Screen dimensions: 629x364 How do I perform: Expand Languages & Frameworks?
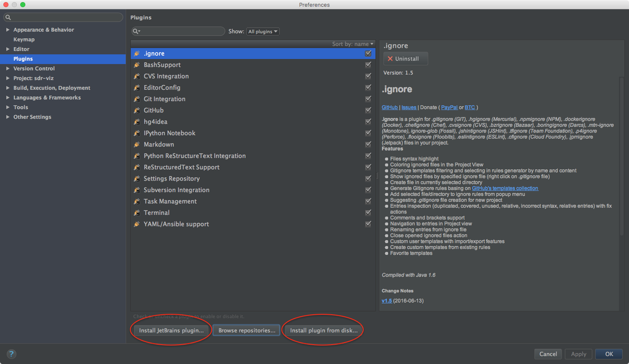(x=7, y=97)
